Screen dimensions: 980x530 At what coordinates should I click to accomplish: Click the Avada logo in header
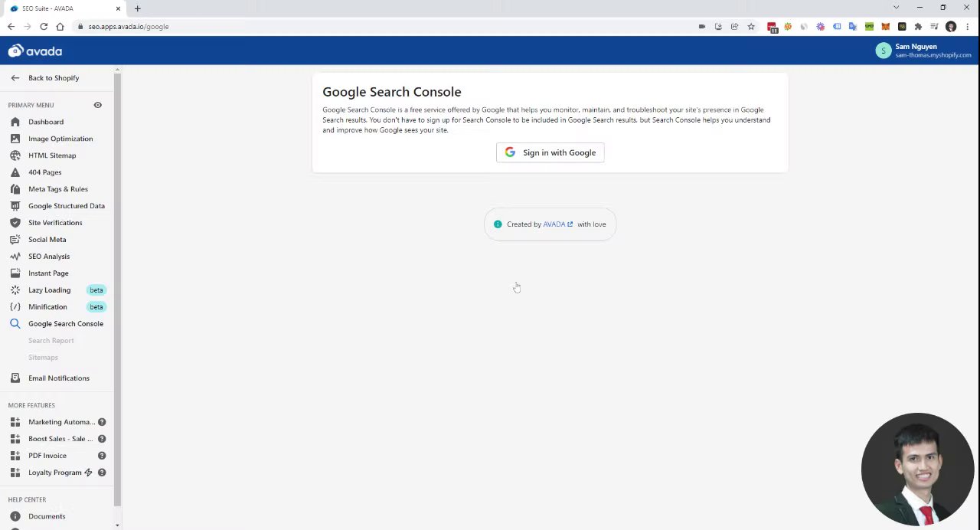click(x=35, y=51)
